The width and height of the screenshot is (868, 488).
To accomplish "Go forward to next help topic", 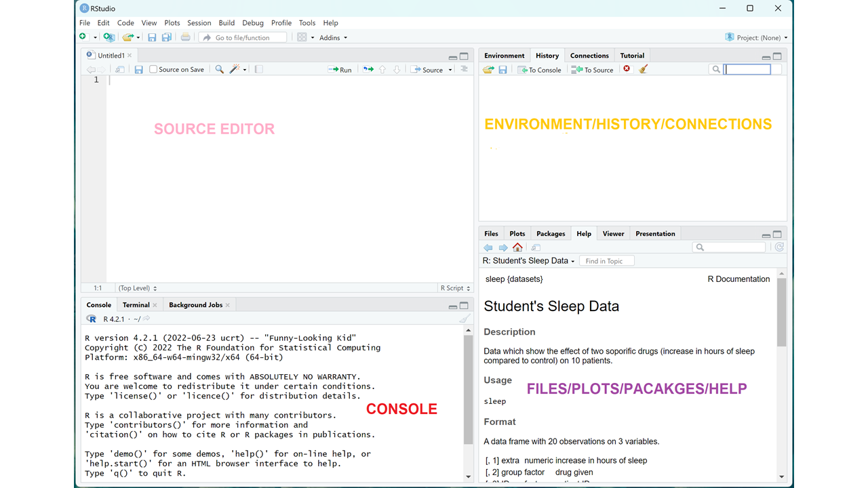I will click(x=503, y=247).
